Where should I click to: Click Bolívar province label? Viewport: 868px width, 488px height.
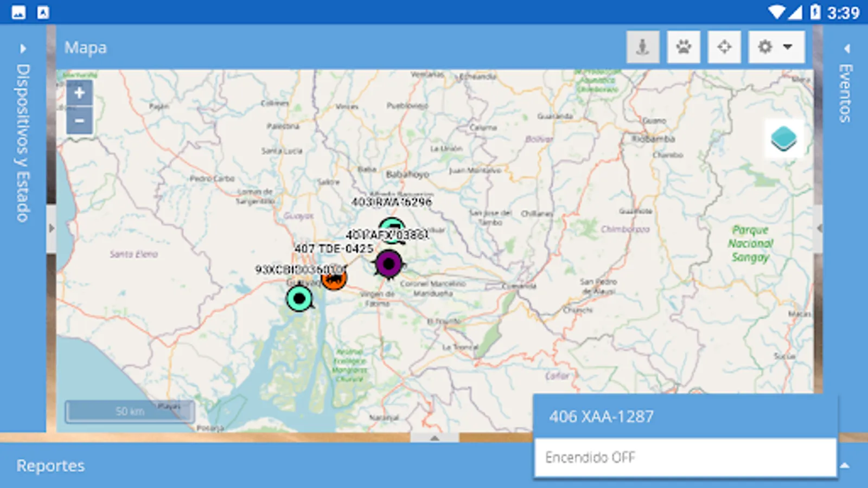539,139
